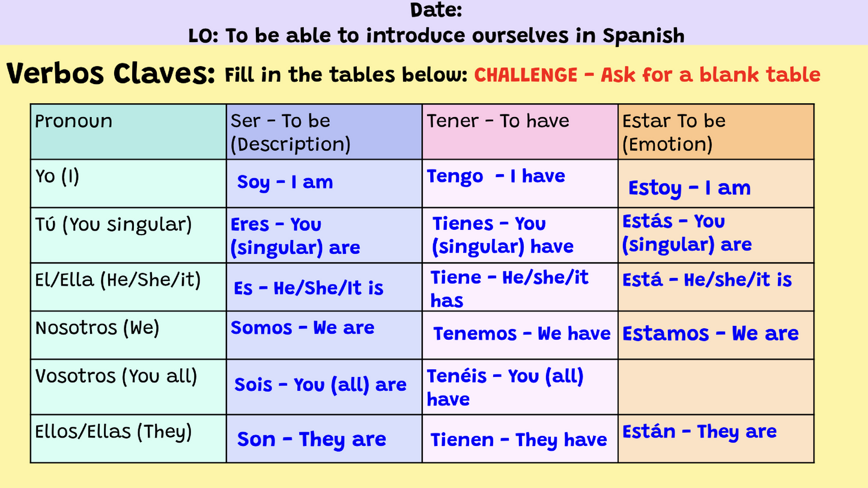868x488 pixels.
Task: Select the learning objective line about Spanish
Action: [436, 35]
